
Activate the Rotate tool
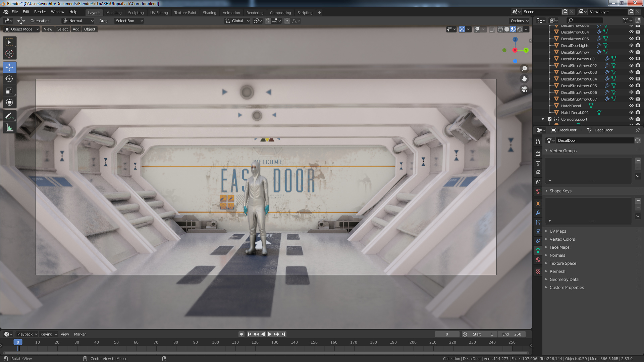9,79
